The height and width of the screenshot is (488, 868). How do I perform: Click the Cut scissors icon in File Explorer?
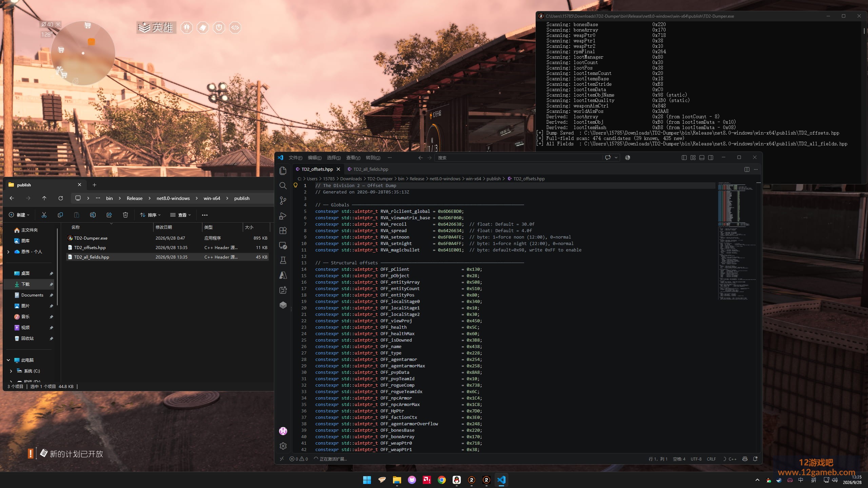[x=44, y=215]
